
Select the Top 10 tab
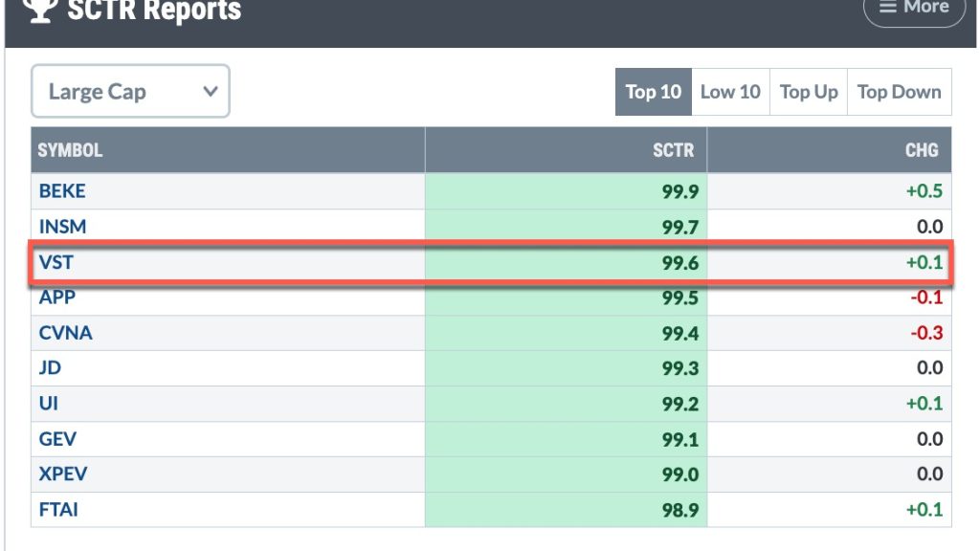653,92
